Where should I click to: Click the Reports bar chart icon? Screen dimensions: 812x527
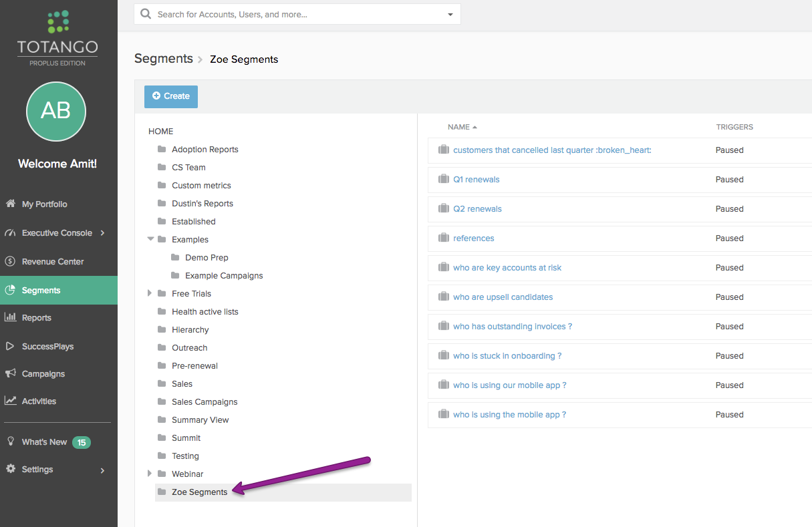tap(10, 318)
